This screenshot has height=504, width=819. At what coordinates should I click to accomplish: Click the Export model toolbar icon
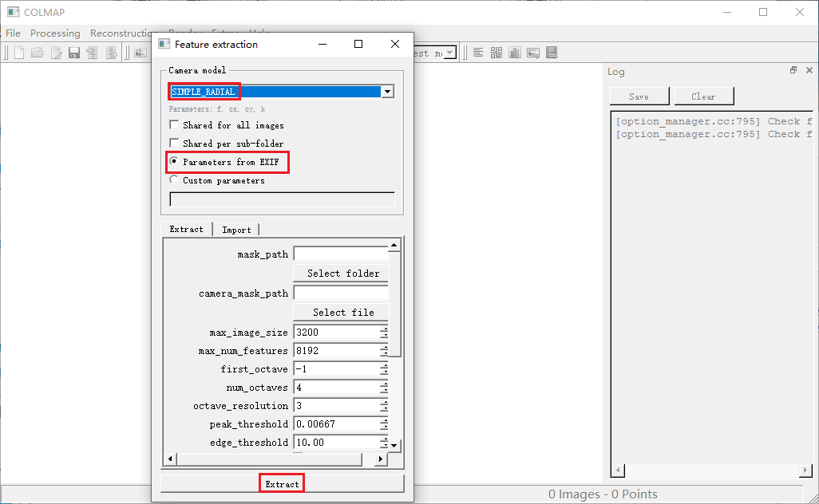click(x=111, y=53)
